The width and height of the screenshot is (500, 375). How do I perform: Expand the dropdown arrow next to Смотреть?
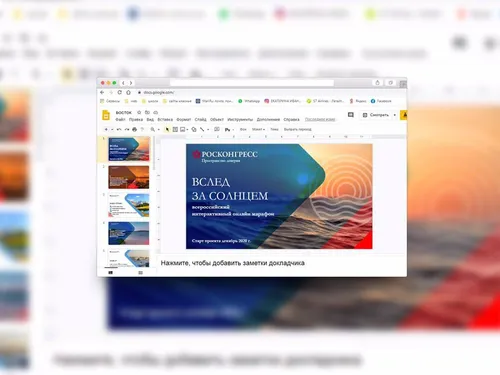coord(395,115)
